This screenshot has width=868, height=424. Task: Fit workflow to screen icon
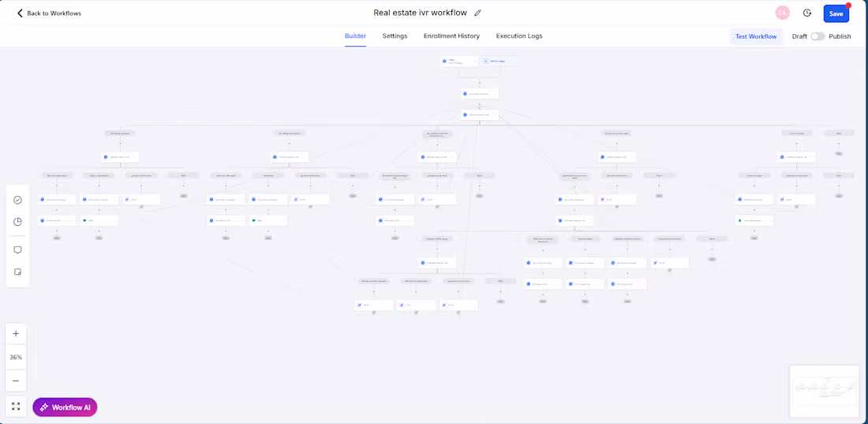(x=16, y=407)
